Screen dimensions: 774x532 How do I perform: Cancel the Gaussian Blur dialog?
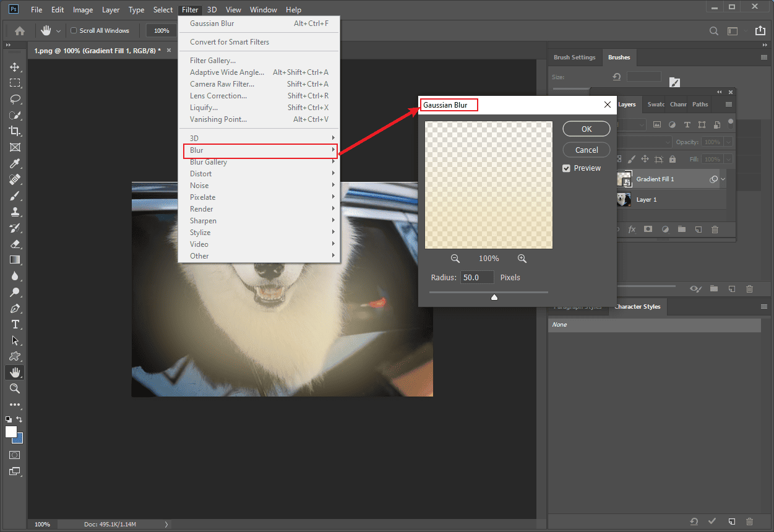pyautogui.click(x=586, y=150)
